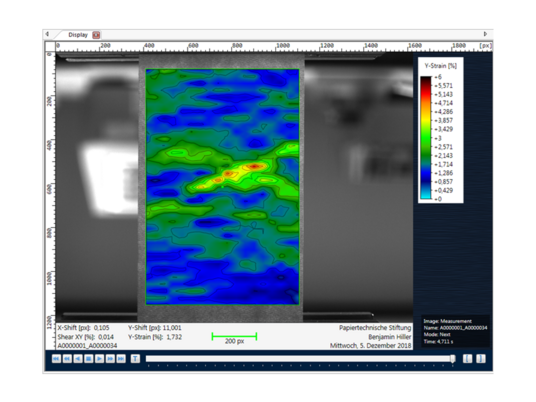Click the right bracket range-end button
Screen dimensions: 536x402
pyautogui.click(x=481, y=359)
